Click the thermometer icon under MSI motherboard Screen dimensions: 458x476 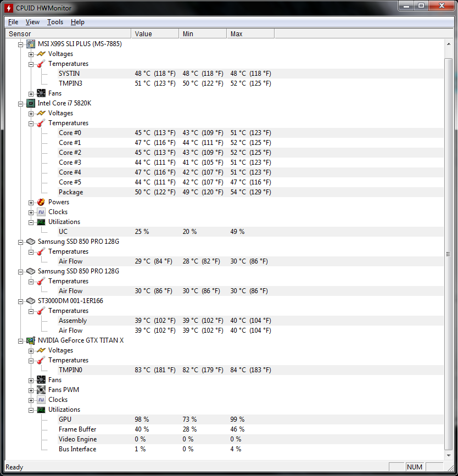tap(41, 64)
